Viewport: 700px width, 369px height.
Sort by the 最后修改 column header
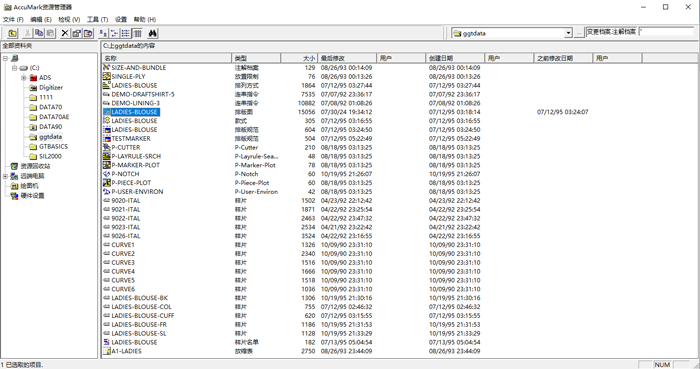346,58
